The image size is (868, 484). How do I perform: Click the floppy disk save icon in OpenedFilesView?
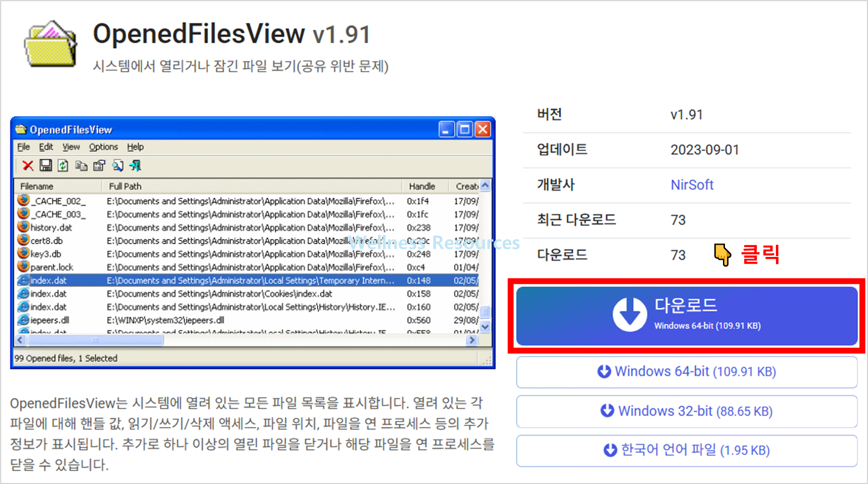pos(46,165)
